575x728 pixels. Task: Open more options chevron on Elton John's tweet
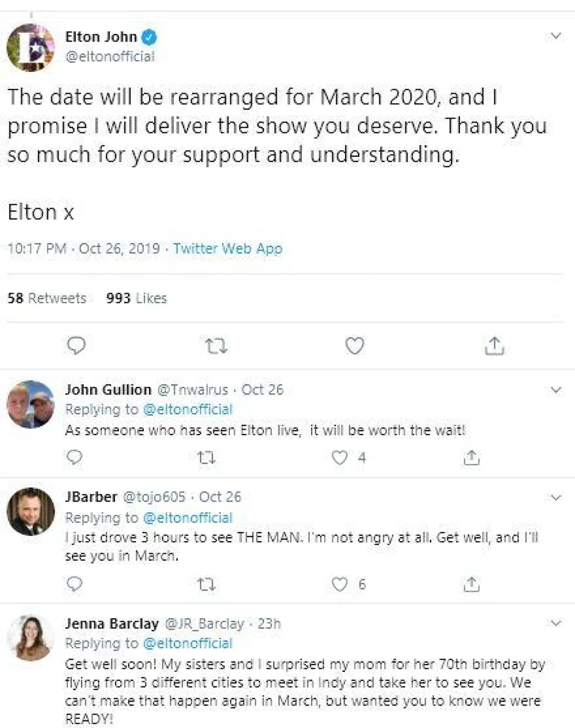tap(556, 36)
